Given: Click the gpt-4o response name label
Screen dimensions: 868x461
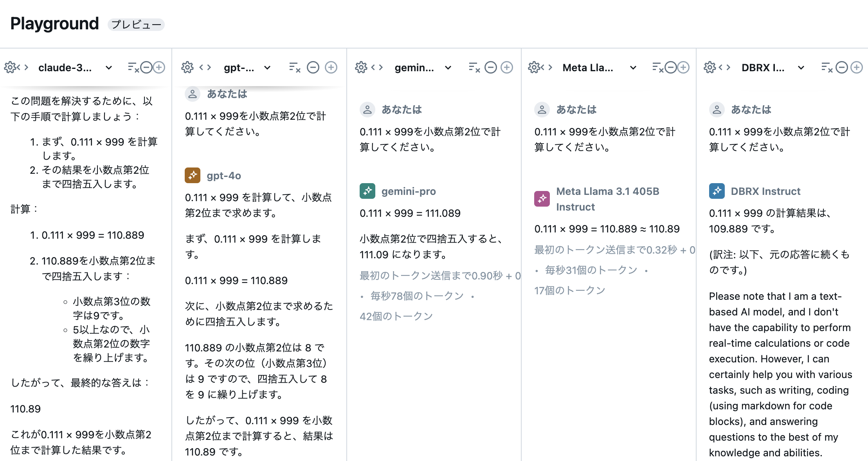Looking at the screenshot, I should 223,176.
